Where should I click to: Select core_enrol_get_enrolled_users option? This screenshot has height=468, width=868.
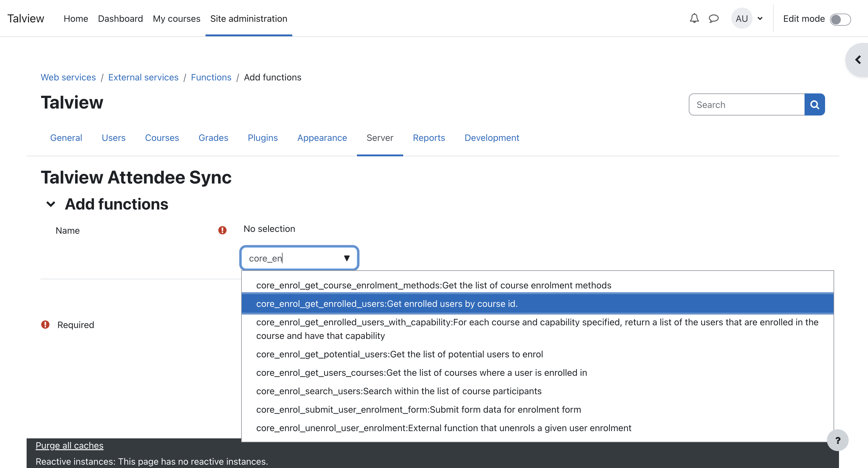pos(387,304)
